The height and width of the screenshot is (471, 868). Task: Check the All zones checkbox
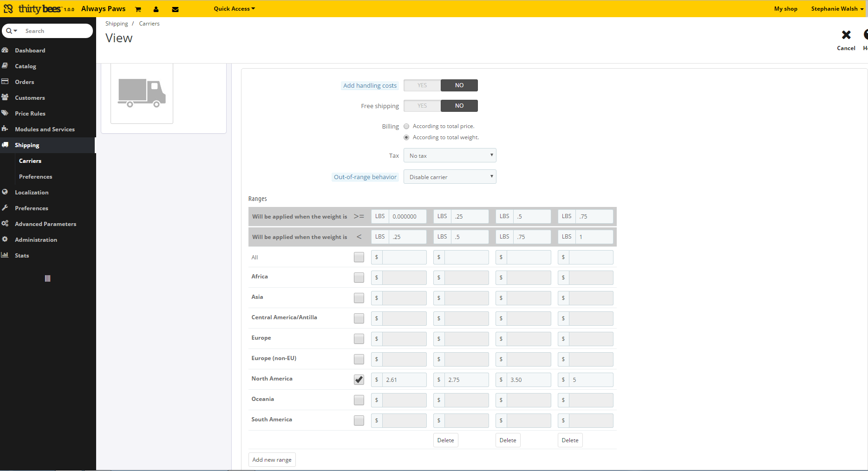pyautogui.click(x=359, y=257)
